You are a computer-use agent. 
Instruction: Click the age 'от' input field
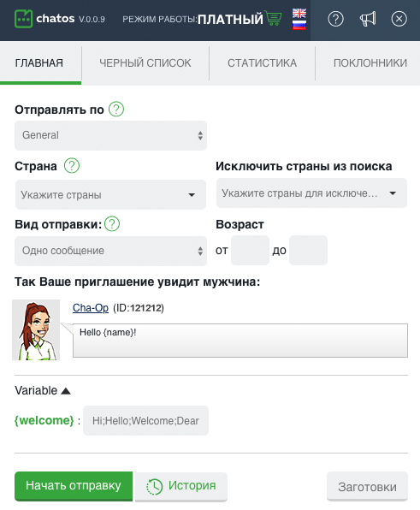[x=250, y=250]
